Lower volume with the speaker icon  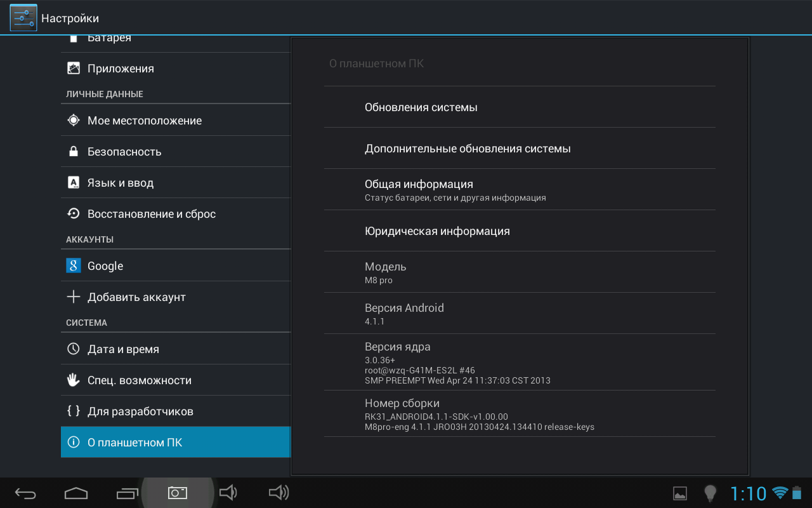click(228, 493)
